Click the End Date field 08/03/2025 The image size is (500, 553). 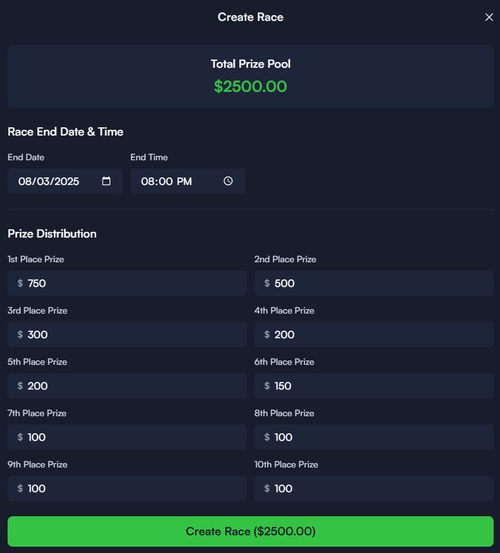[65, 181]
